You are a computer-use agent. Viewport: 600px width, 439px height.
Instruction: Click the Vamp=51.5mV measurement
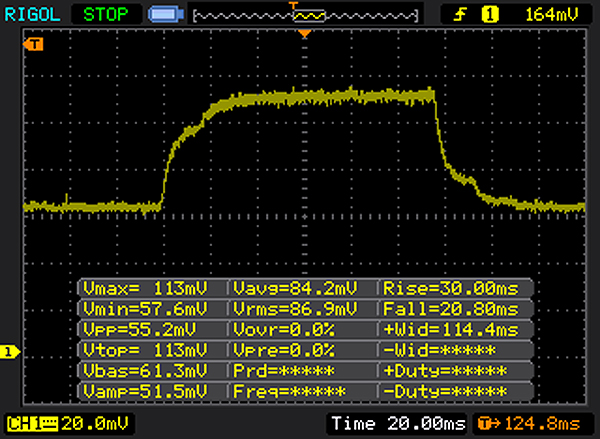145,392
